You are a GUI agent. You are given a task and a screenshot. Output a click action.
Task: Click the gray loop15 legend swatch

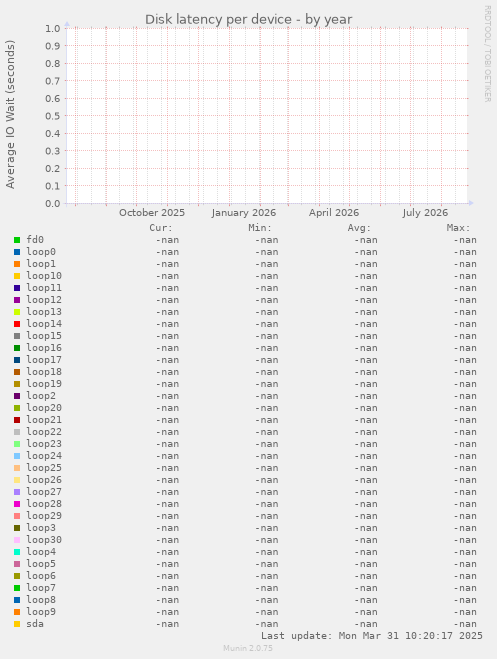17,336
